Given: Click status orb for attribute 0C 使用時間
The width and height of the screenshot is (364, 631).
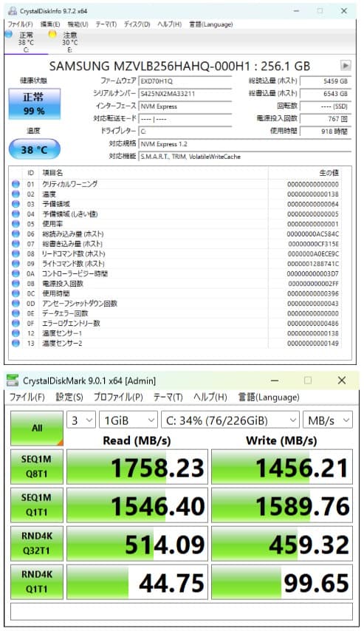Looking at the screenshot, I should pyautogui.click(x=16, y=293).
